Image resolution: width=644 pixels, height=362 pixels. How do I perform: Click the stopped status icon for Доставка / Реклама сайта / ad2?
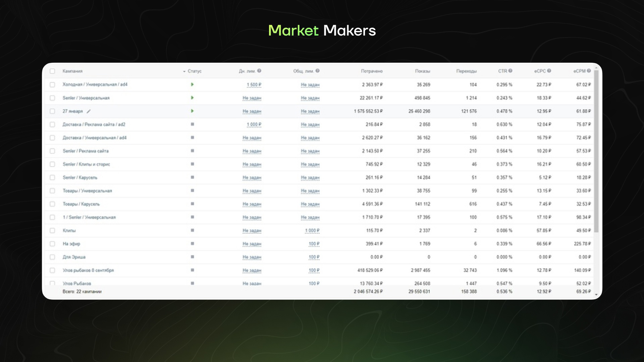coord(192,124)
